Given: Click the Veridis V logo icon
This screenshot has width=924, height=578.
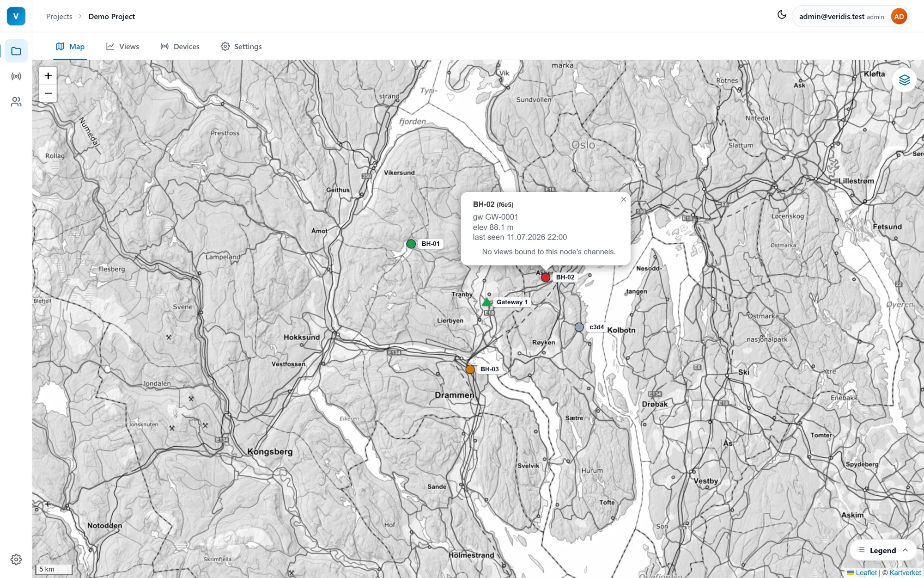Looking at the screenshot, I should point(16,16).
